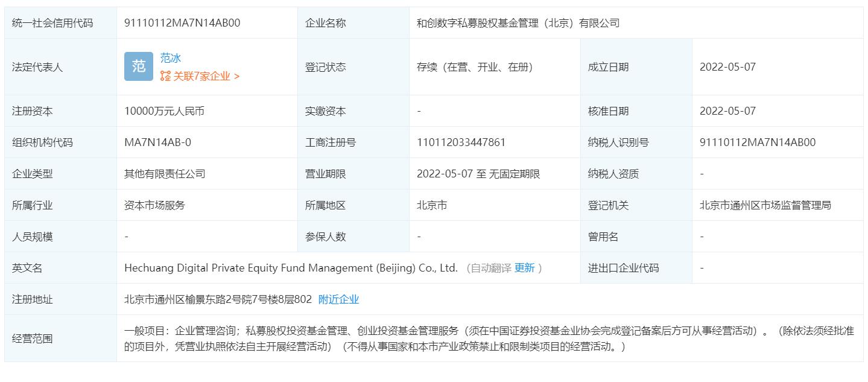The height and width of the screenshot is (382, 868).
Task: Click the business scope description text
Action: (489, 339)
